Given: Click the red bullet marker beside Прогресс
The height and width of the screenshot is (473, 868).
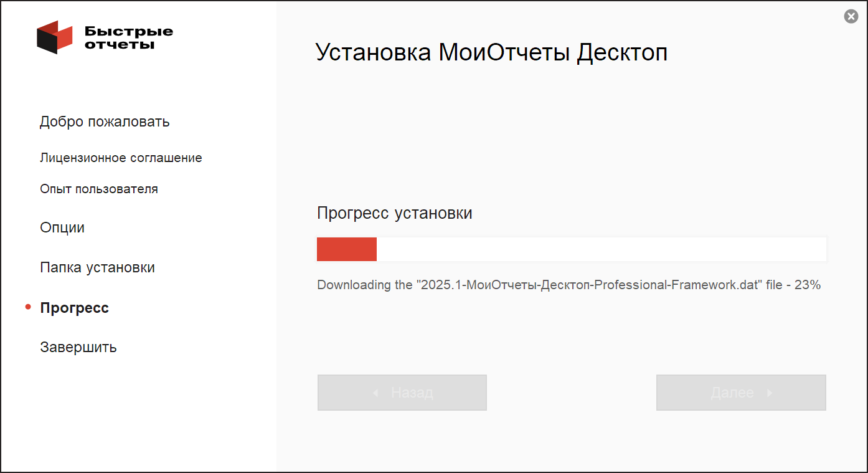Looking at the screenshot, I should tap(27, 307).
